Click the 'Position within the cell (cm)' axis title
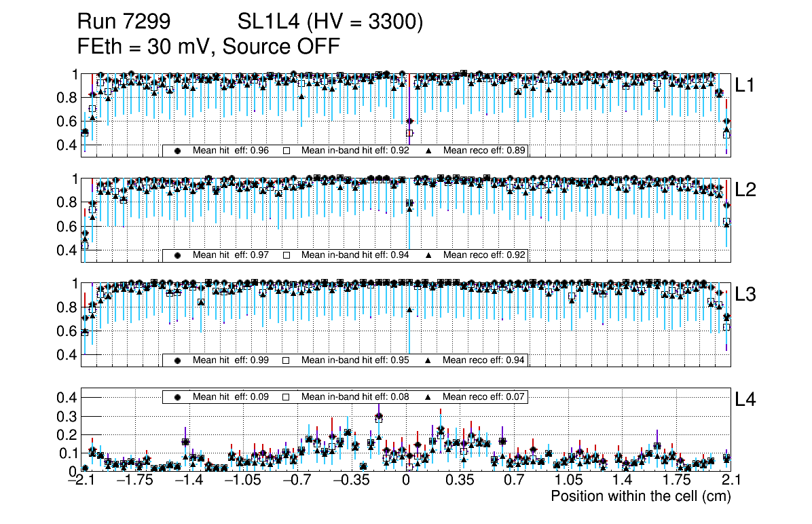 640,496
